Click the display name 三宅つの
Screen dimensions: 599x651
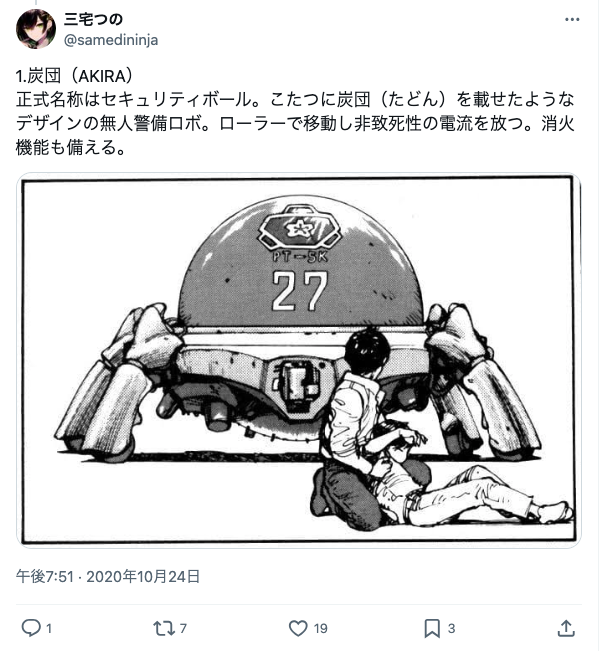pyautogui.click(x=93, y=19)
